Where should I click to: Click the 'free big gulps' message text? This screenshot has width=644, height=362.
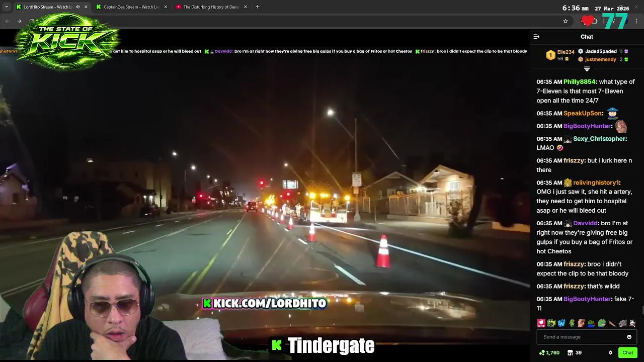(585, 237)
